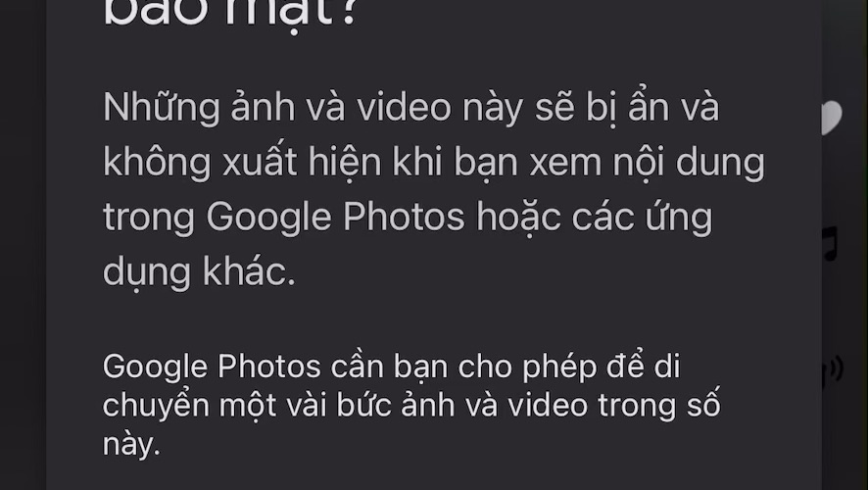Tap 'Google Photos' in the permission note

point(212,367)
